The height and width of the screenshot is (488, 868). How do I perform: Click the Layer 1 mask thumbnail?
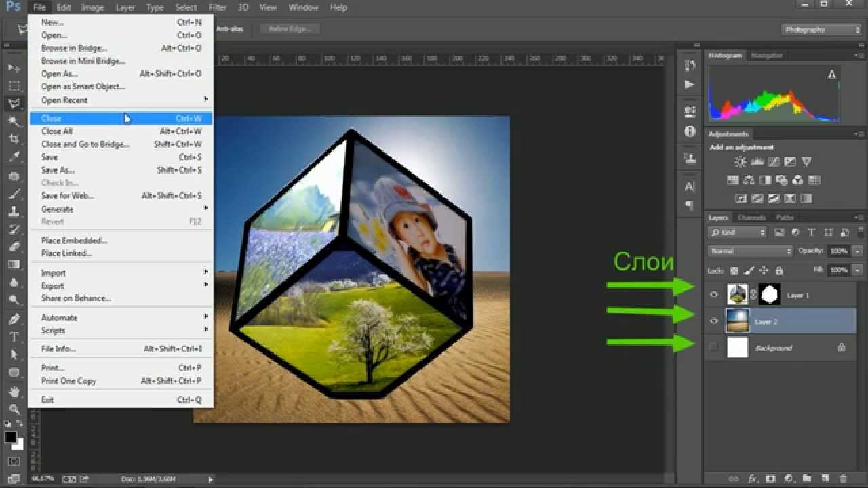(x=770, y=294)
